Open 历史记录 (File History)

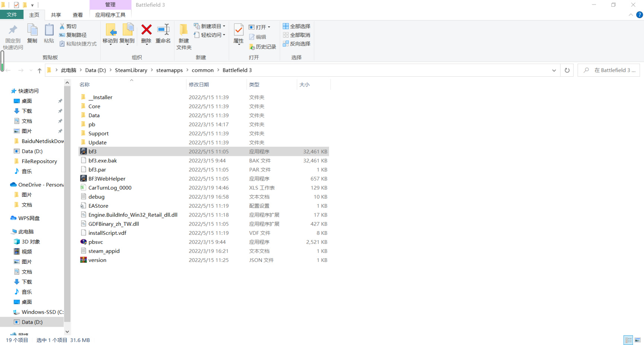coord(262,47)
